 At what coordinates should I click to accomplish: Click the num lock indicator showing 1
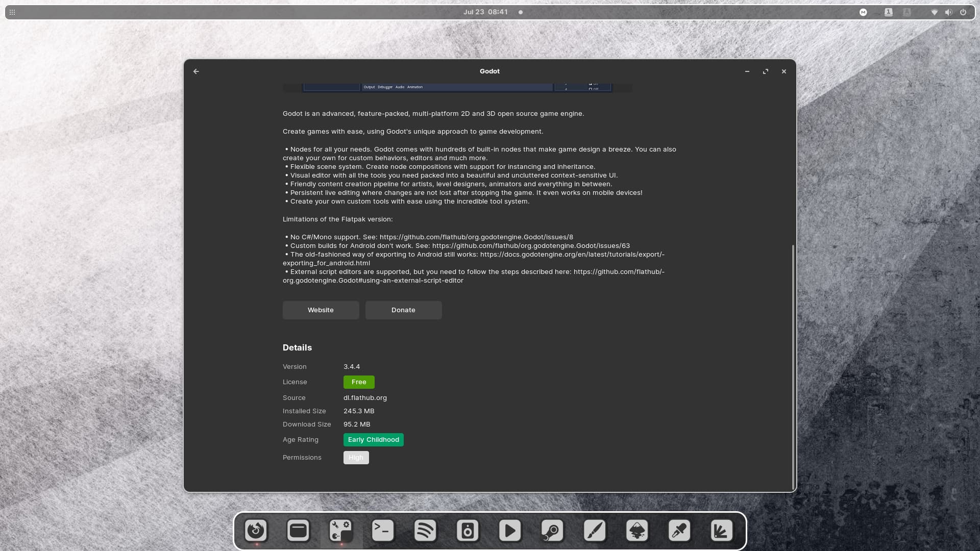[x=889, y=12]
